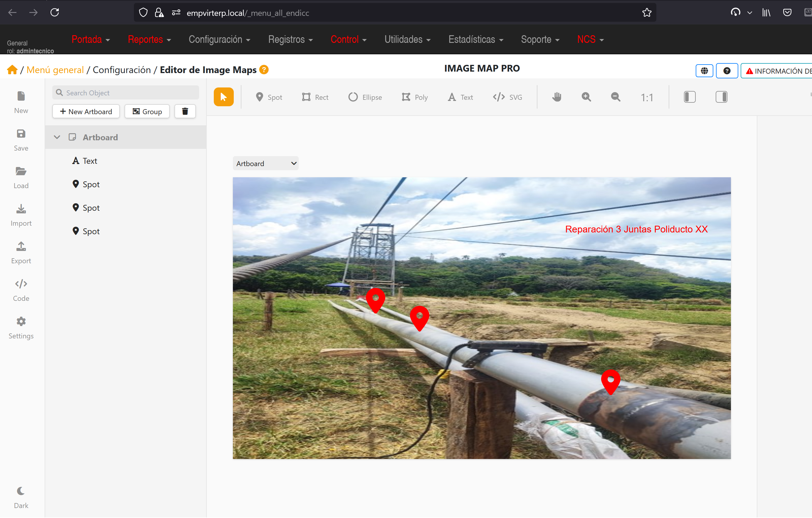
Task: Click the zoom out magnifier
Action: click(x=616, y=97)
